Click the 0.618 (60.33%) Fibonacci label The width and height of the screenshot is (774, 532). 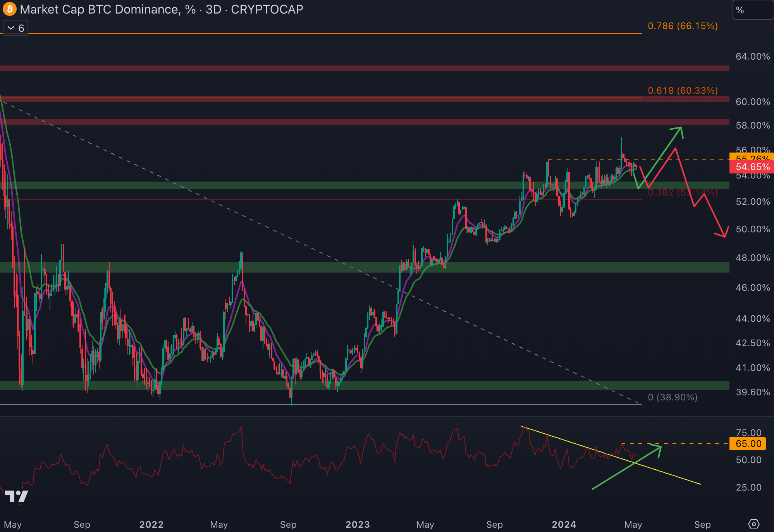pos(683,90)
